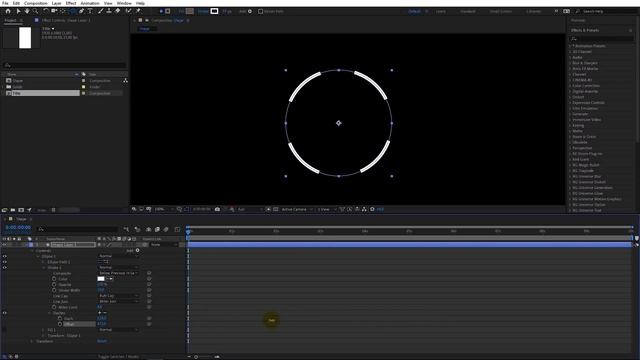
Task: Select the Unified Camera tool
Action: pos(54,11)
